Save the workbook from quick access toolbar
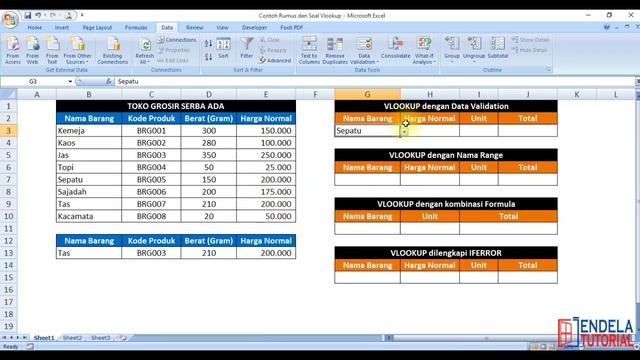The height and width of the screenshot is (360, 640). point(27,16)
